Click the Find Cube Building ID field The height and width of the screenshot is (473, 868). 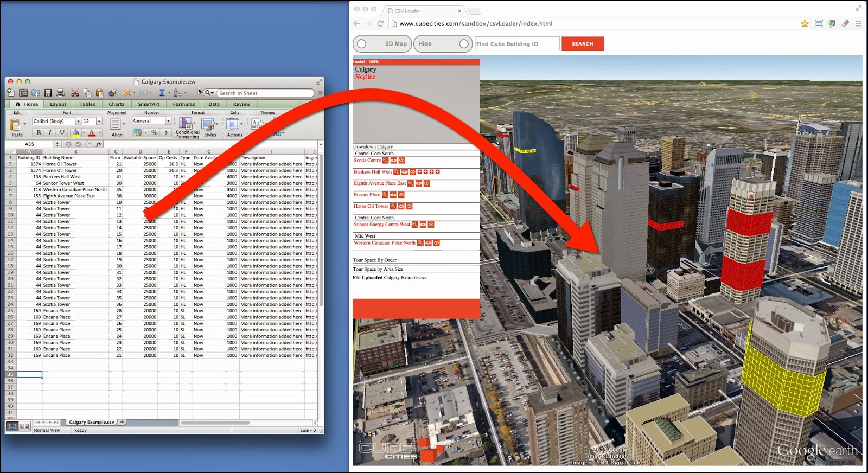click(x=517, y=44)
